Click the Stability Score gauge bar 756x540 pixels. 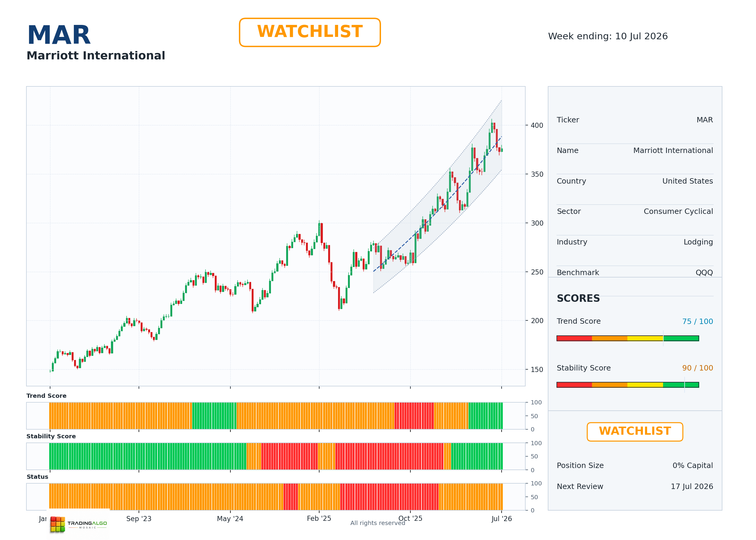coord(628,385)
